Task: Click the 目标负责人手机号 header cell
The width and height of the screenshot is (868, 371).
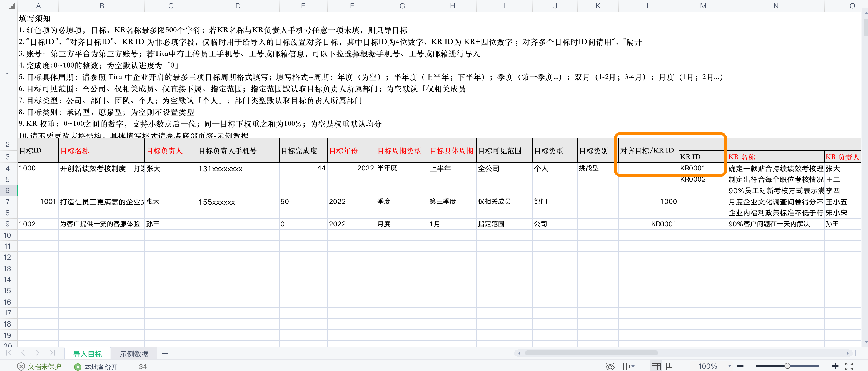Action: [238, 151]
